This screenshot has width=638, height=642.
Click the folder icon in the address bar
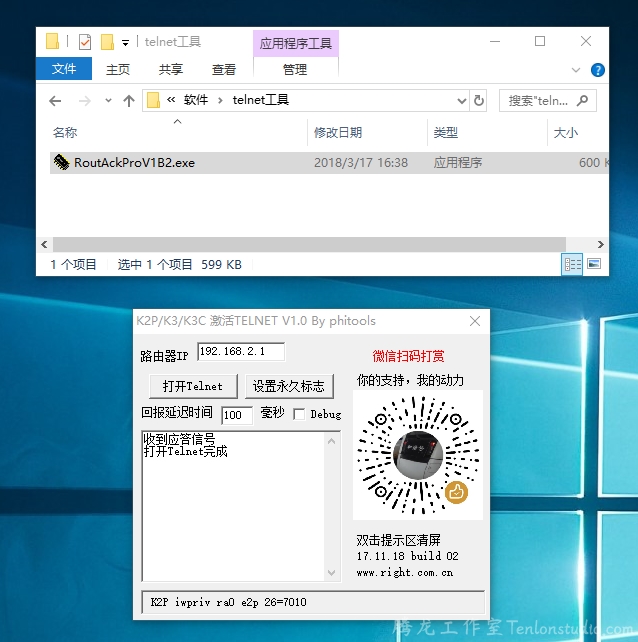153,100
